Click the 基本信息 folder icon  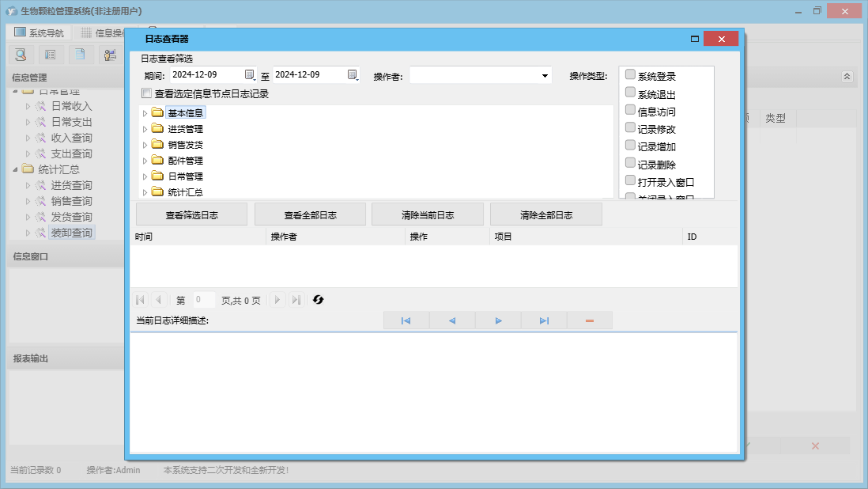click(x=158, y=112)
